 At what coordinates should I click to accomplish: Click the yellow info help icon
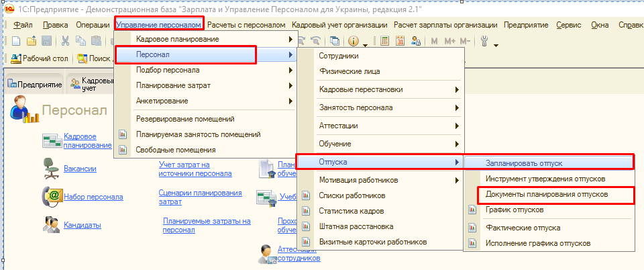pyautogui.click(x=354, y=41)
